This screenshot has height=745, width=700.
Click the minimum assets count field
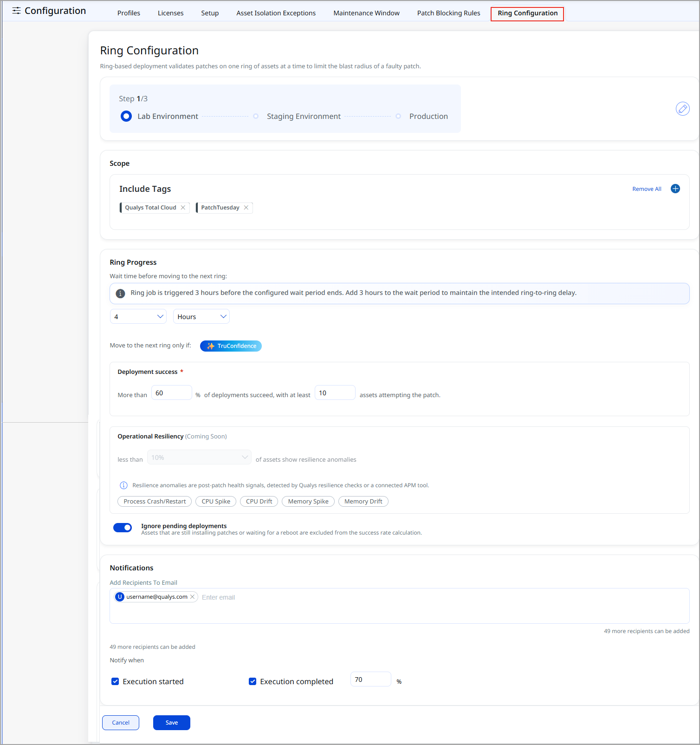point(335,393)
